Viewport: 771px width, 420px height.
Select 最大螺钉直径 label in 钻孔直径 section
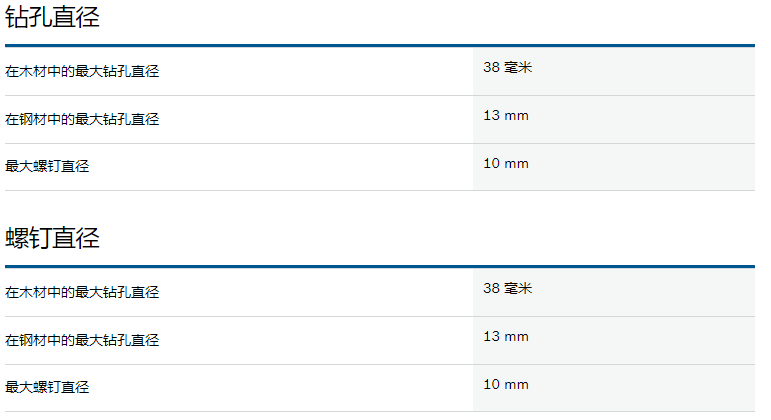[47, 166]
